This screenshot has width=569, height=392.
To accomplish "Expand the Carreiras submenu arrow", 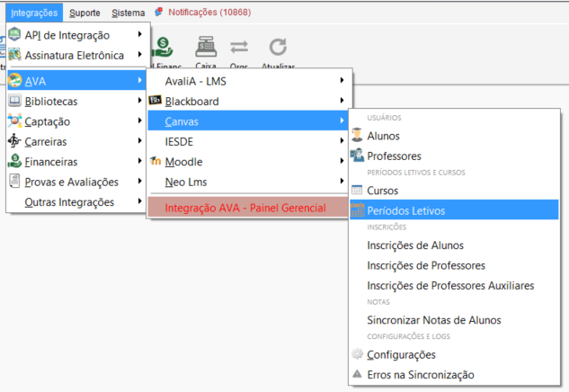I will [139, 141].
